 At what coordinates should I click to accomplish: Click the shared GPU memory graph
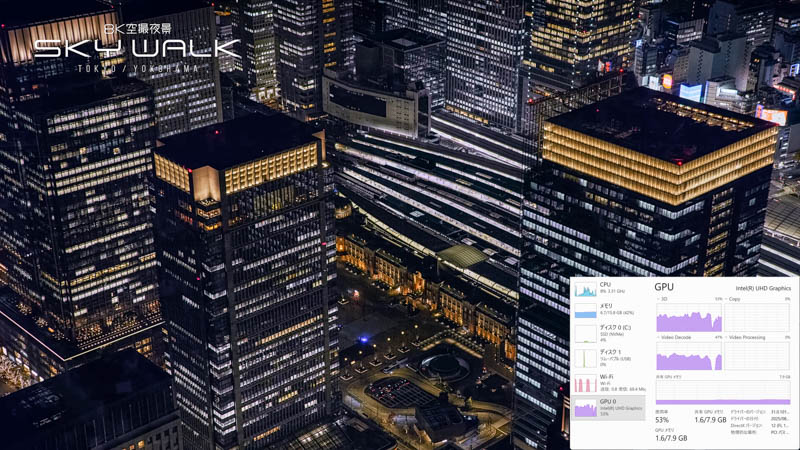(x=722, y=391)
